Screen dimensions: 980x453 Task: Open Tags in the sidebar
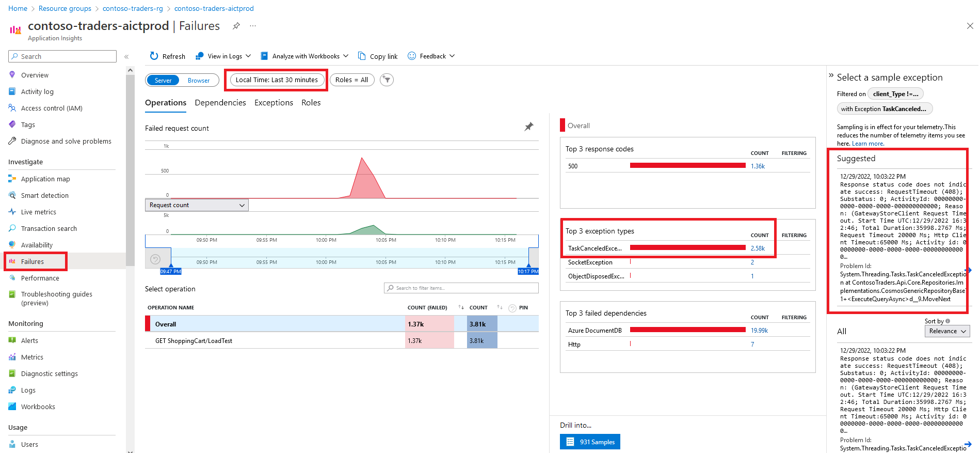28,124
